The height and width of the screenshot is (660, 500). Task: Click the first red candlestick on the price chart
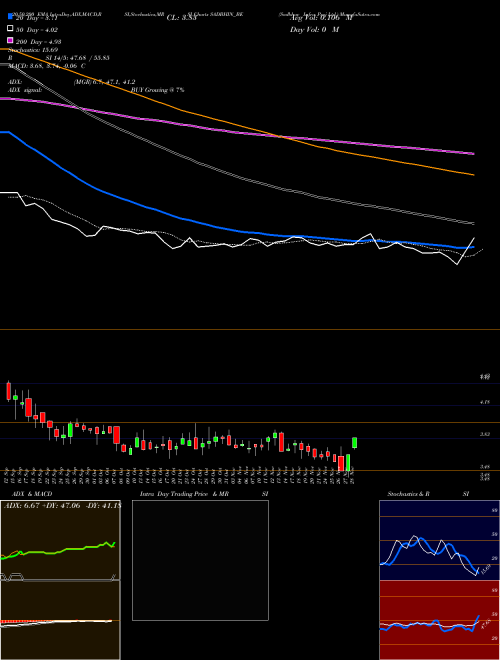coord(8,391)
